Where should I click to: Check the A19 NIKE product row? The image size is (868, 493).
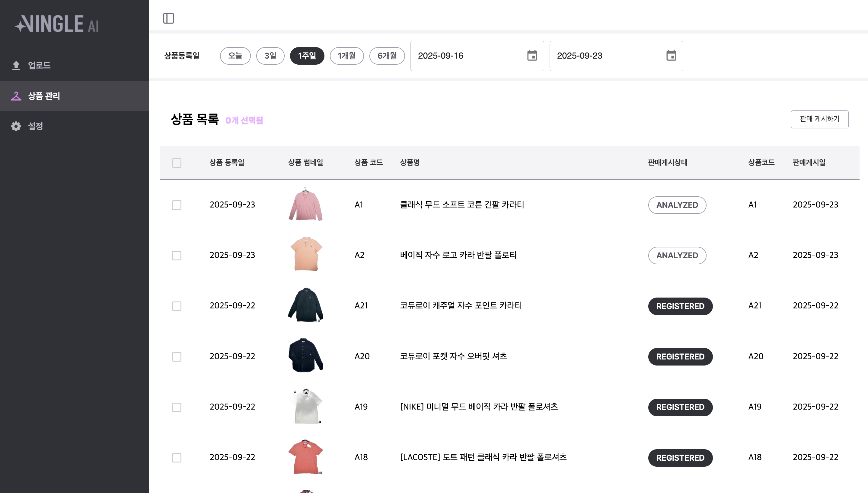(177, 407)
